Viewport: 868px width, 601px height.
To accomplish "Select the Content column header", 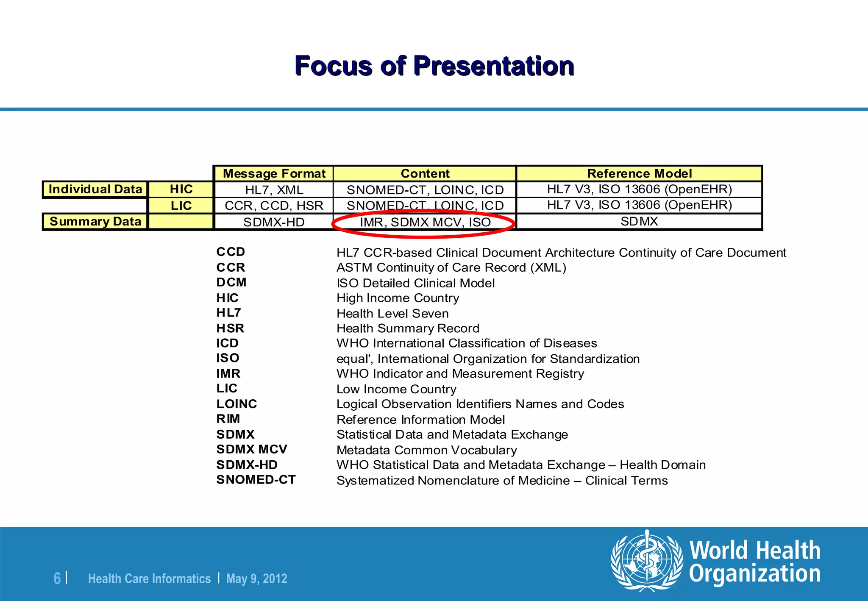I will 425,173.
